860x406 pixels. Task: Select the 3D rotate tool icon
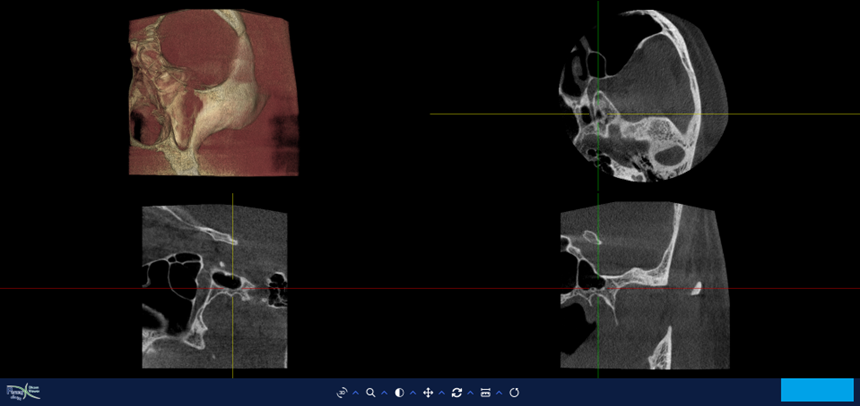(x=342, y=393)
